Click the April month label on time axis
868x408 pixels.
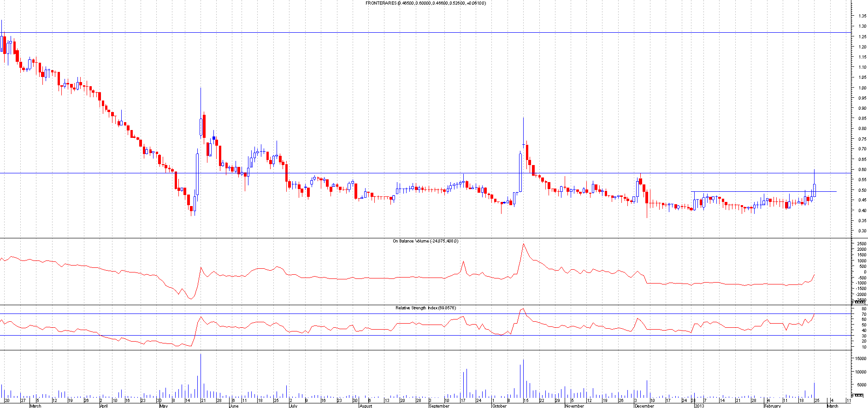point(104,406)
